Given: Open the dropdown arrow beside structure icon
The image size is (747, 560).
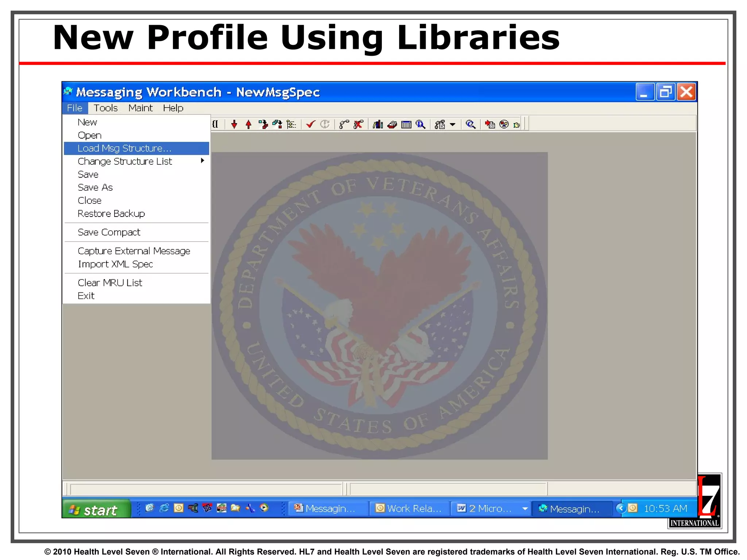Looking at the screenshot, I should point(453,125).
